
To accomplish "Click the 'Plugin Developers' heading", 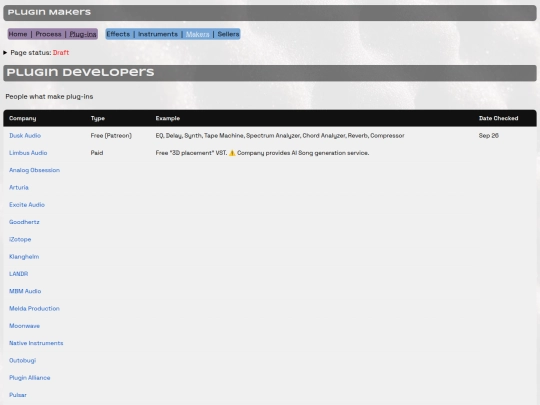I will tap(80, 73).
